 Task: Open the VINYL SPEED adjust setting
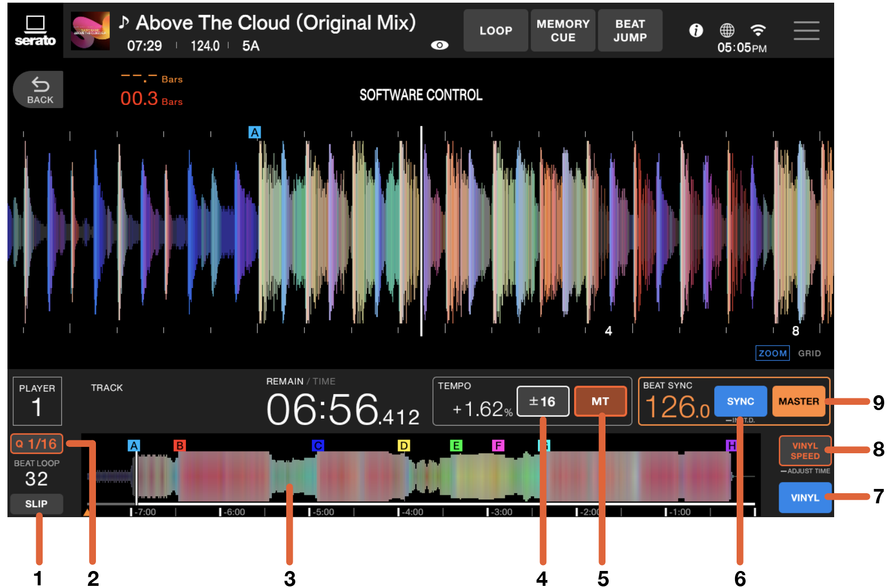pyautogui.click(x=805, y=451)
